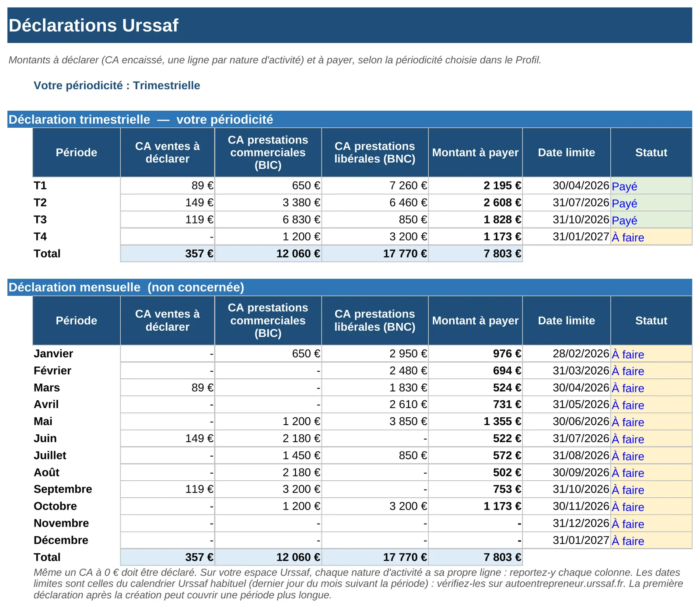Viewport: 700px width, 608px height.
Task: Select T2 amount to pay '2 608 €'
Action: click(x=476, y=203)
